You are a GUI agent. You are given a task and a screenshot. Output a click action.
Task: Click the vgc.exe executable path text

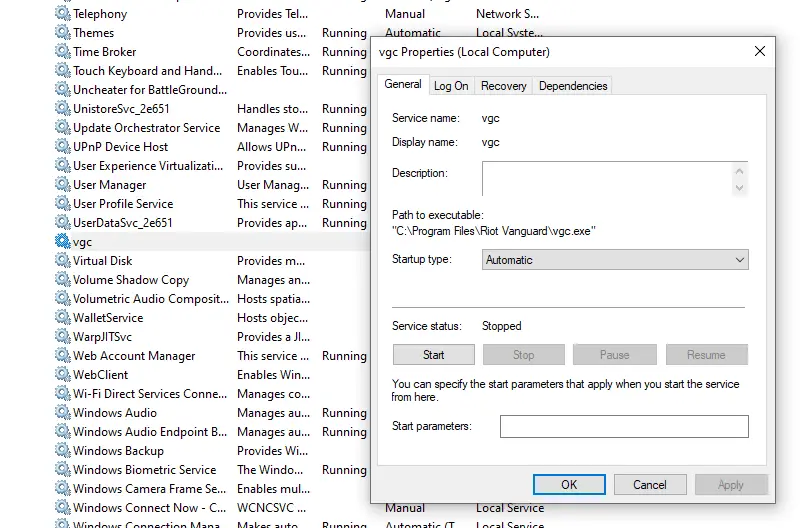point(494,231)
